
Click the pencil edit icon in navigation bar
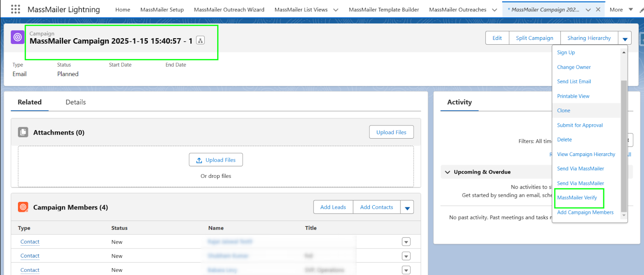[x=642, y=10]
